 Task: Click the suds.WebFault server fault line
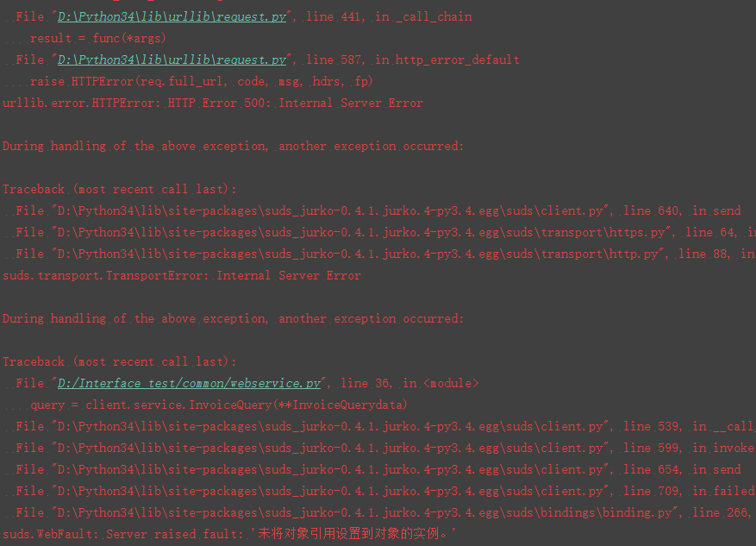[x=228, y=534]
